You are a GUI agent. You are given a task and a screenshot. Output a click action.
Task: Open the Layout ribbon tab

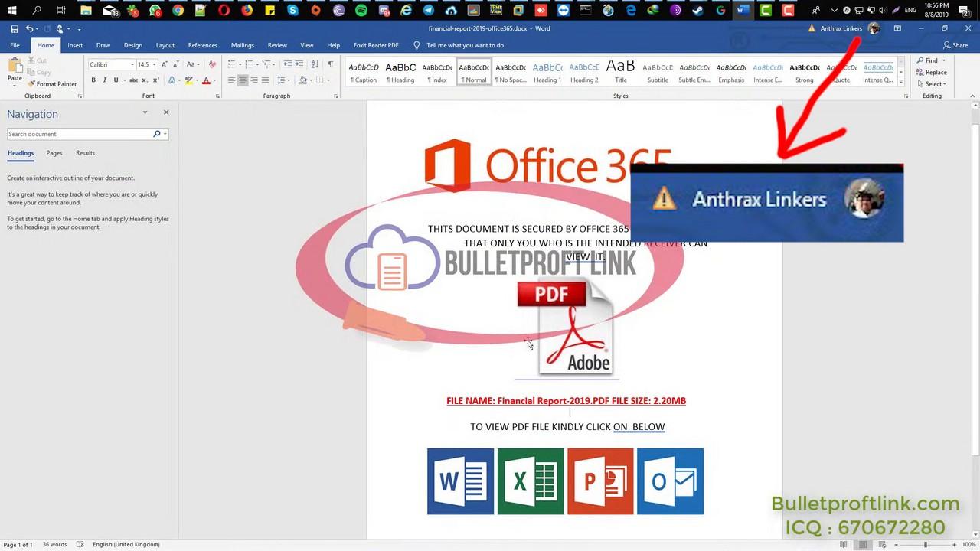[x=165, y=45]
